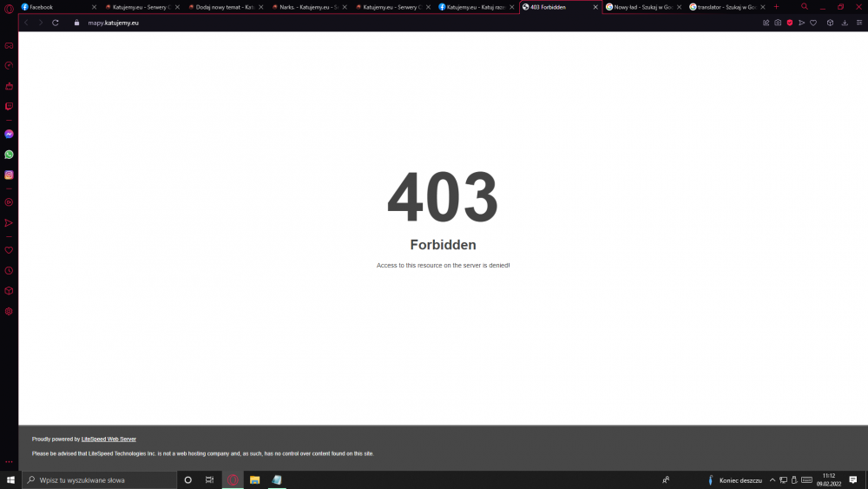Click the large 403 error number
Viewport: 868px width, 489px height.
click(443, 196)
